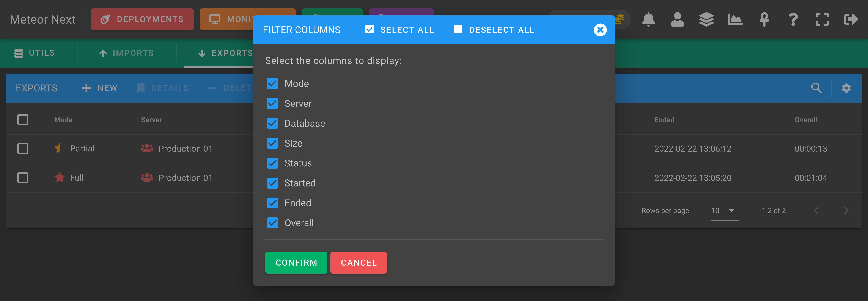This screenshot has height=301, width=868.
Task: Uncheck the Ended column checkbox
Action: click(x=272, y=203)
